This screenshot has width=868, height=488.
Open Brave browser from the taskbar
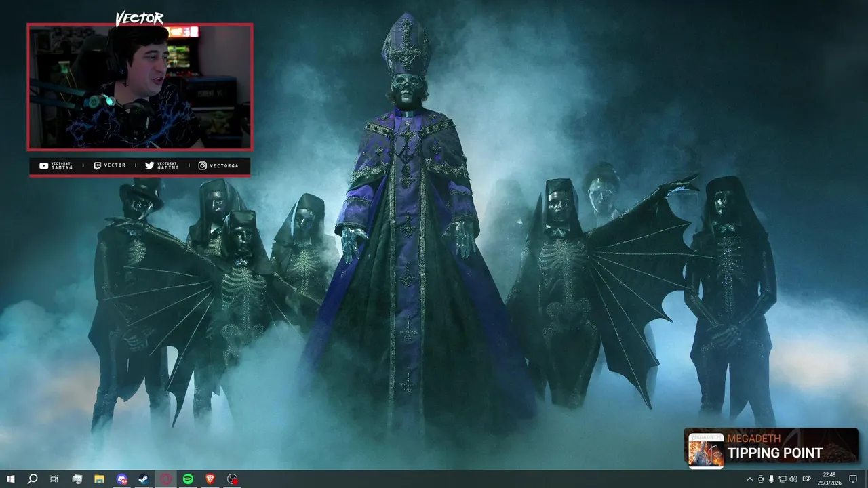210,479
